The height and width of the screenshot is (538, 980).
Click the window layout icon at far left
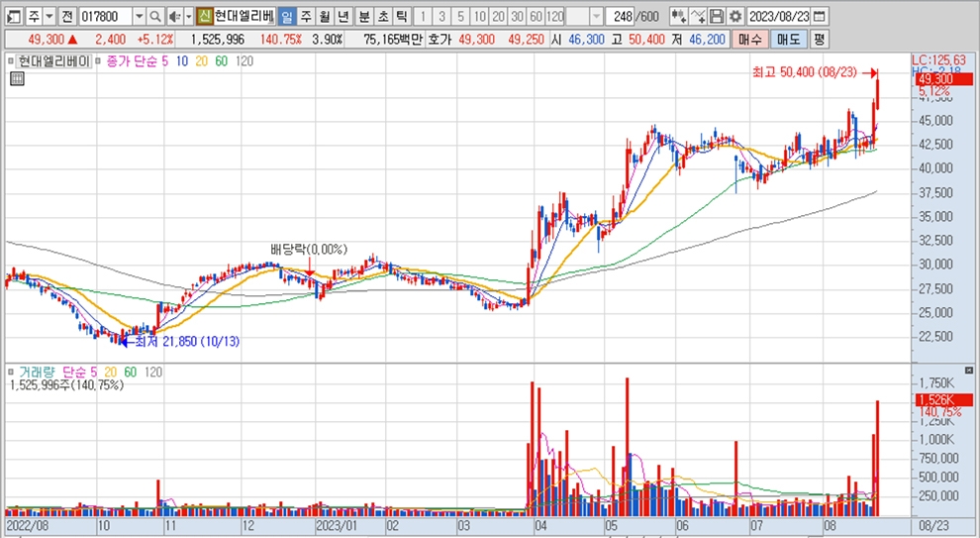pyautogui.click(x=13, y=17)
